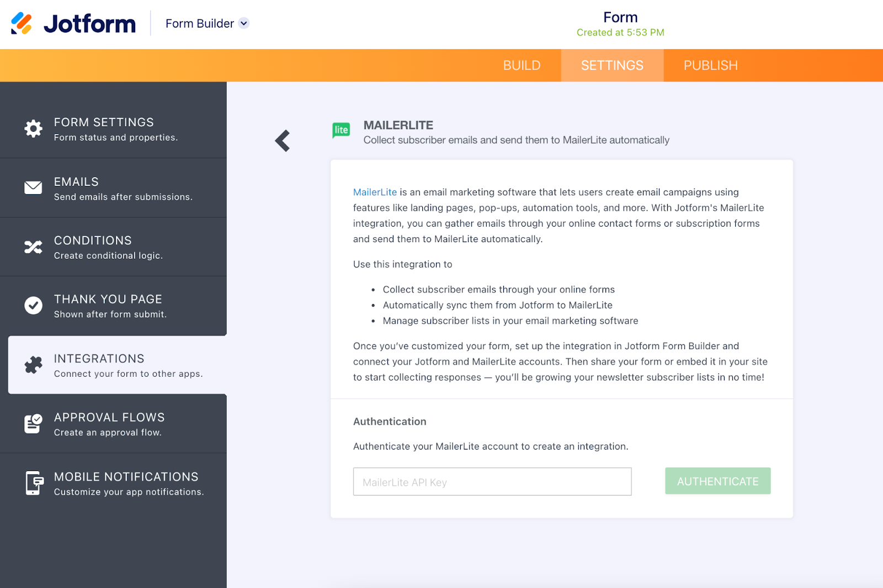Image resolution: width=883 pixels, height=588 pixels.
Task: Click the green MailerLite logo icon
Action: point(341,130)
